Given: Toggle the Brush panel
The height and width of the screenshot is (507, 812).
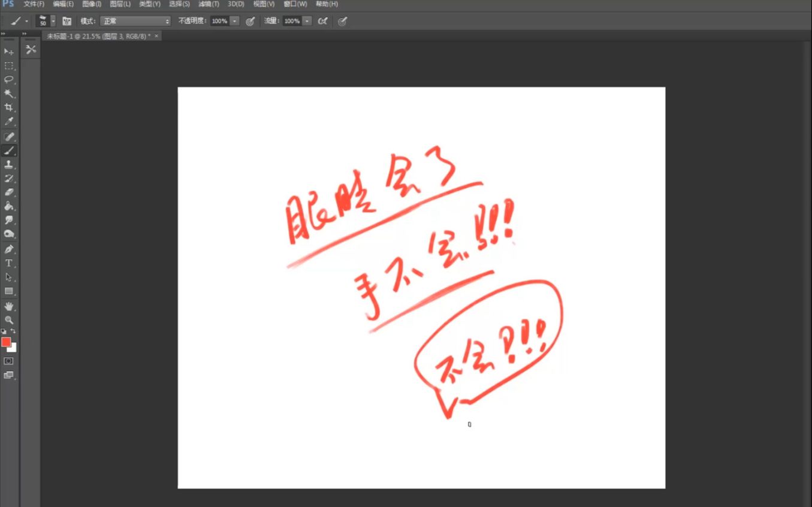Looking at the screenshot, I should 67,21.
